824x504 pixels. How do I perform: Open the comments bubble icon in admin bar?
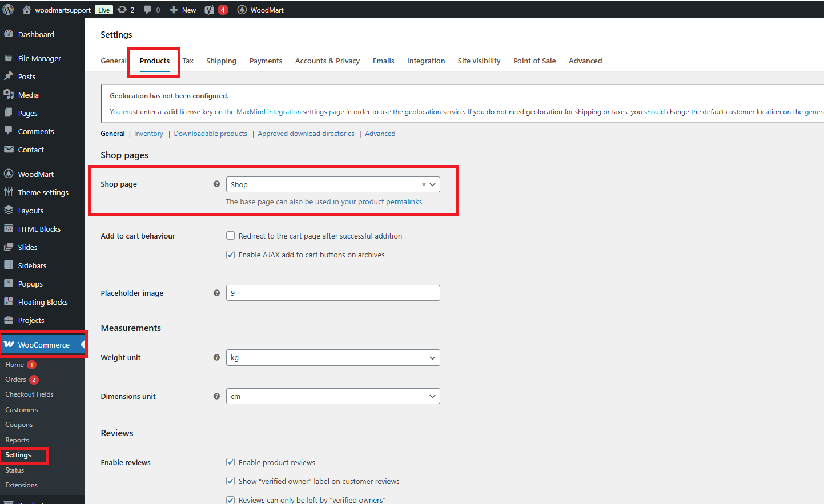148,10
